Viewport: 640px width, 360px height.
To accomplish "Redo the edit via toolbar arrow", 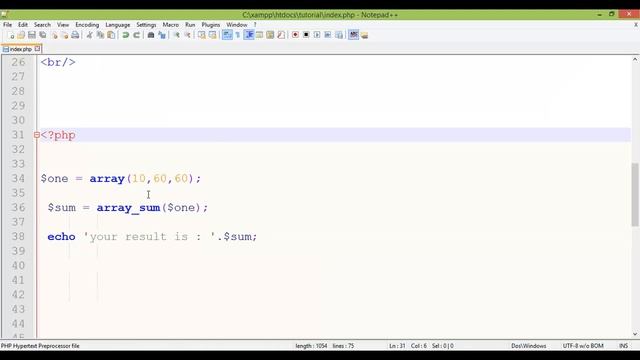I will pyautogui.click(x=137, y=35).
